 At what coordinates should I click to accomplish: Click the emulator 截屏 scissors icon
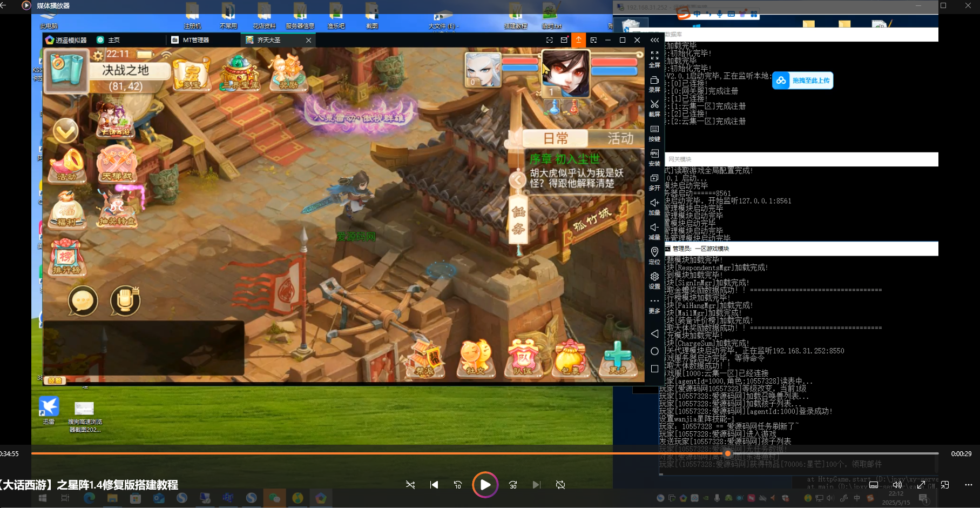[x=654, y=109]
